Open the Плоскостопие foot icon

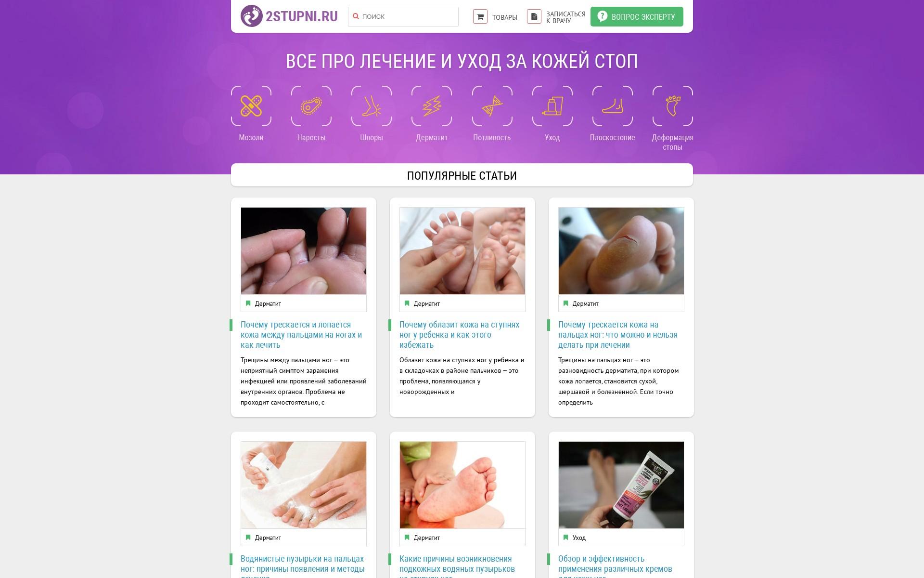tap(612, 106)
